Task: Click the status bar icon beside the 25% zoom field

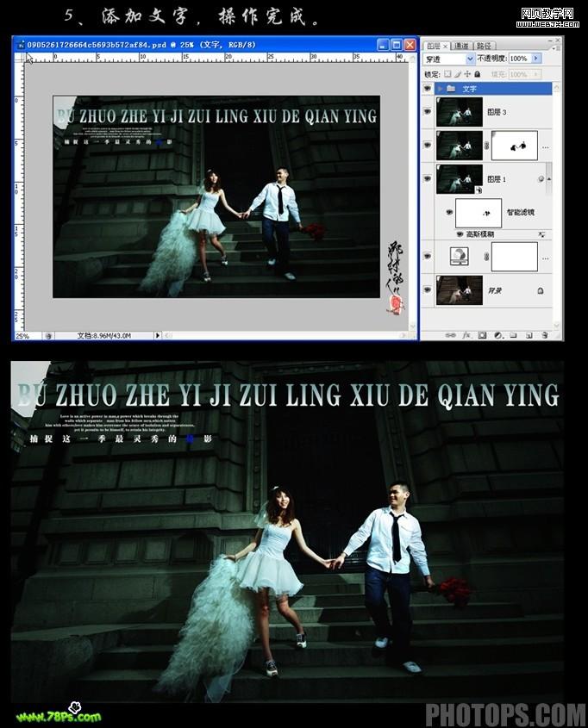Action: pyautogui.click(x=48, y=336)
